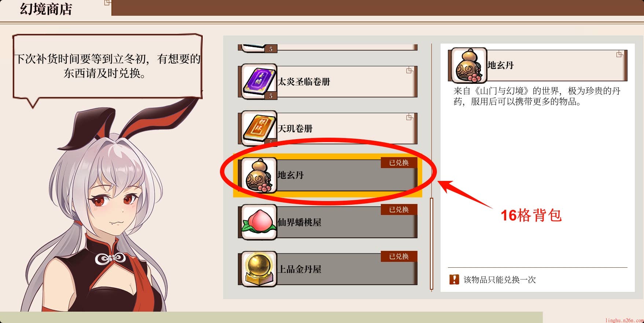
Task: Click the shop list scrollbar thumb
Action: [x=431, y=244]
